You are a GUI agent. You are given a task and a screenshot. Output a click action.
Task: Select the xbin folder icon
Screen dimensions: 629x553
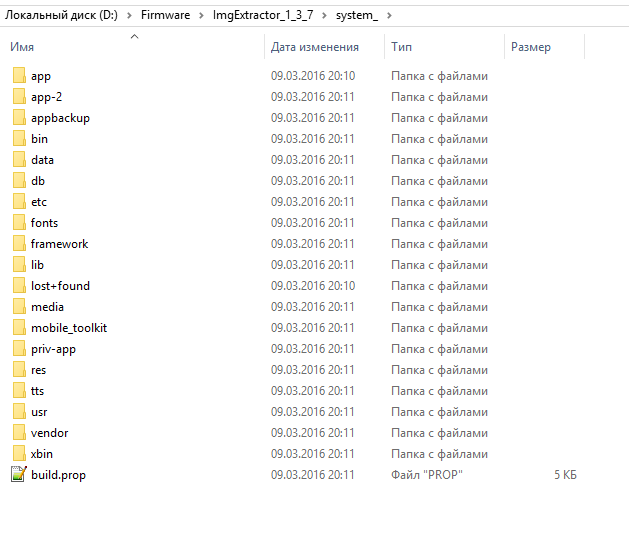19,453
